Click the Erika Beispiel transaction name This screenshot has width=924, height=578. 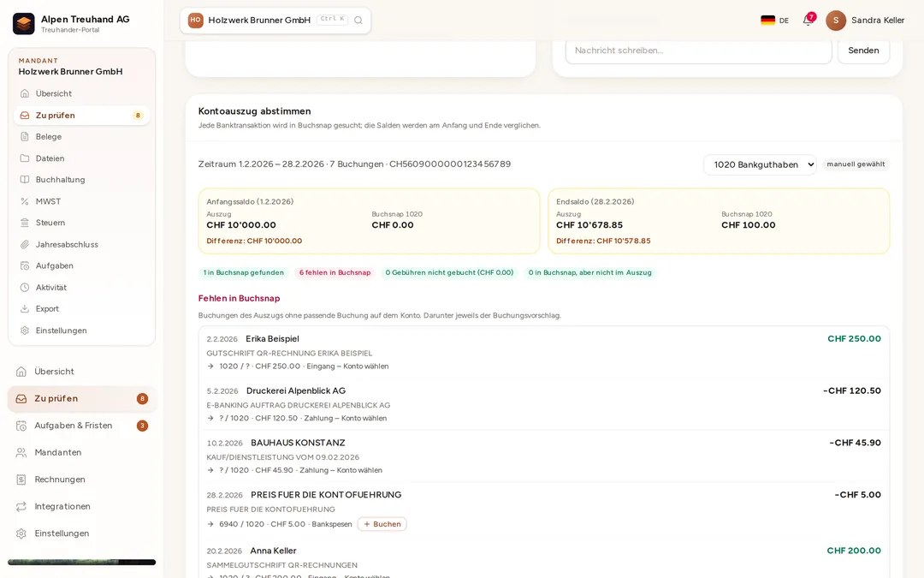pos(272,338)
